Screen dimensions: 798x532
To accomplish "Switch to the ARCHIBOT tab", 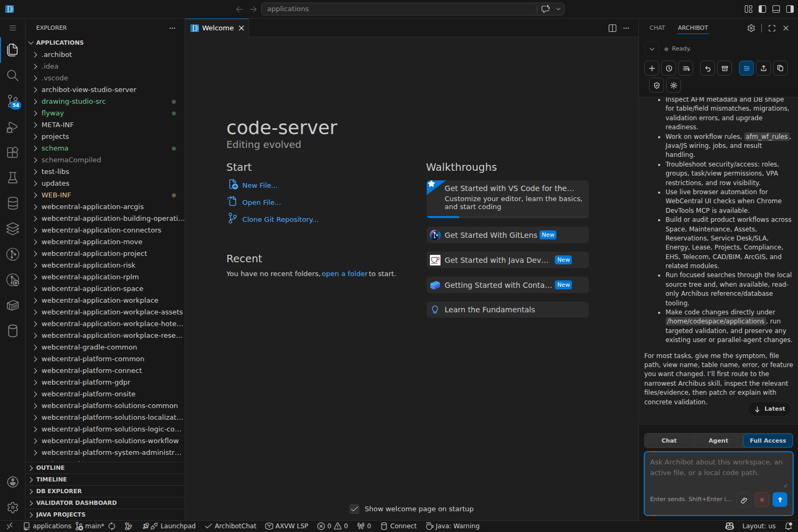I will (x=693, y=28).
